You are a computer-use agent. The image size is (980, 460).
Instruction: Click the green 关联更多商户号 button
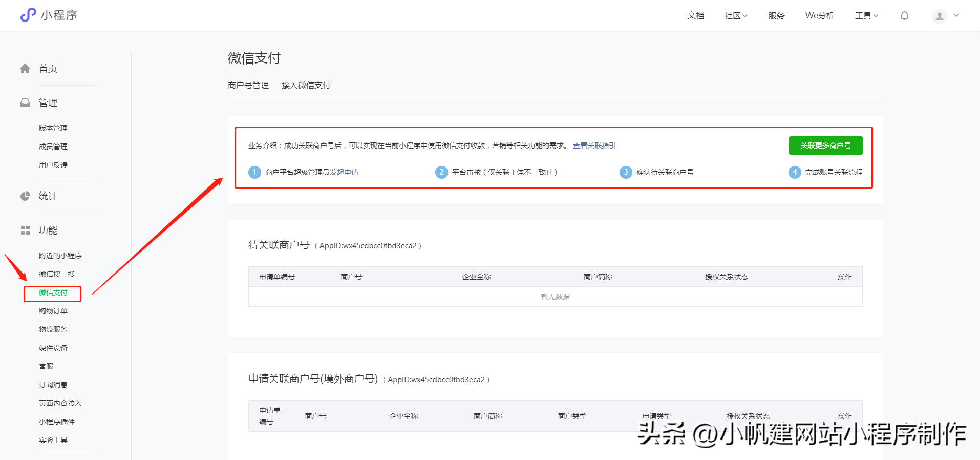825,145
